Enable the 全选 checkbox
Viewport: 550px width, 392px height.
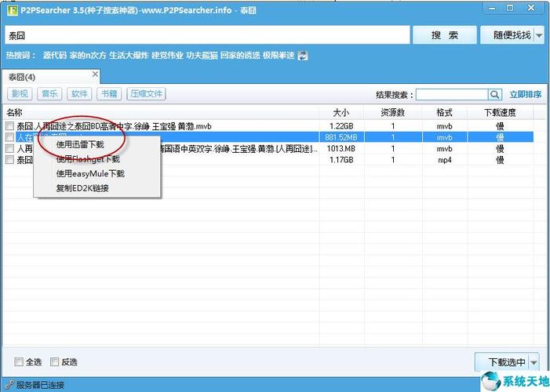tap(19, 362)
